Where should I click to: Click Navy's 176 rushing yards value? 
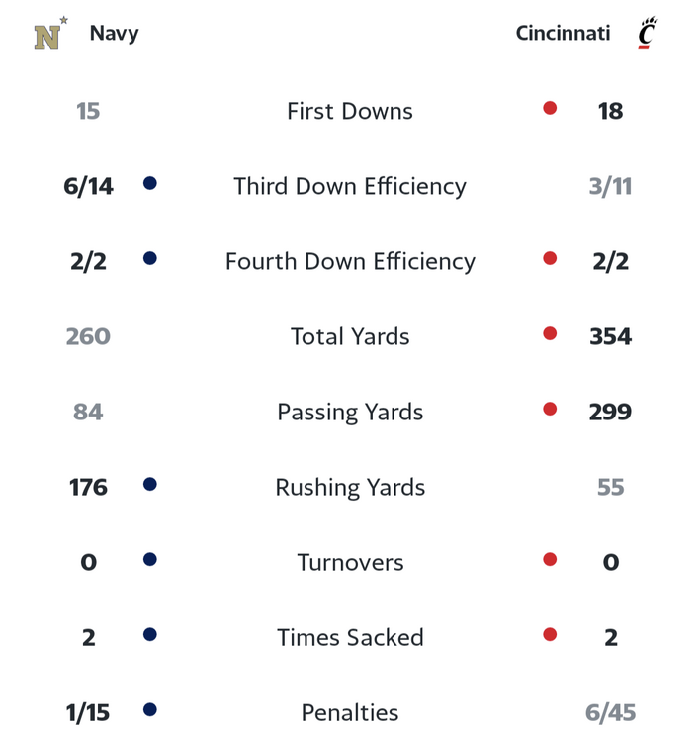(88, 488)
